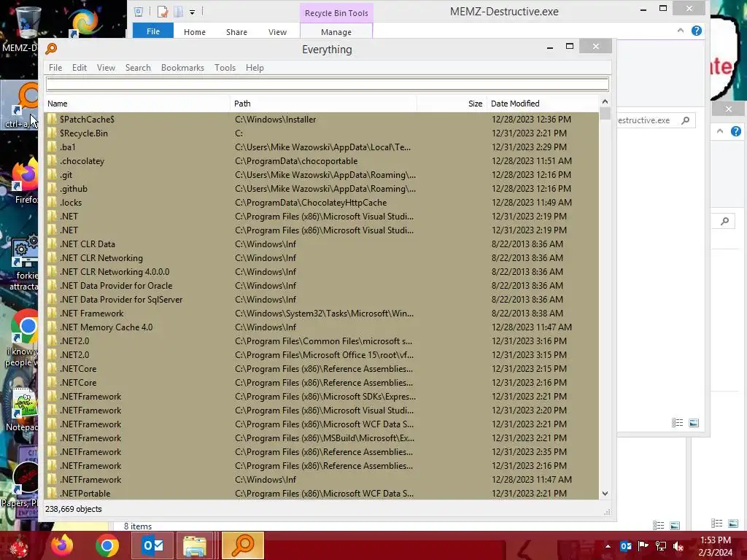The width and height of the screenshot is (747, 560).
Task: Open the Tools menu in Everything
Action: click(x=225, y=68)
